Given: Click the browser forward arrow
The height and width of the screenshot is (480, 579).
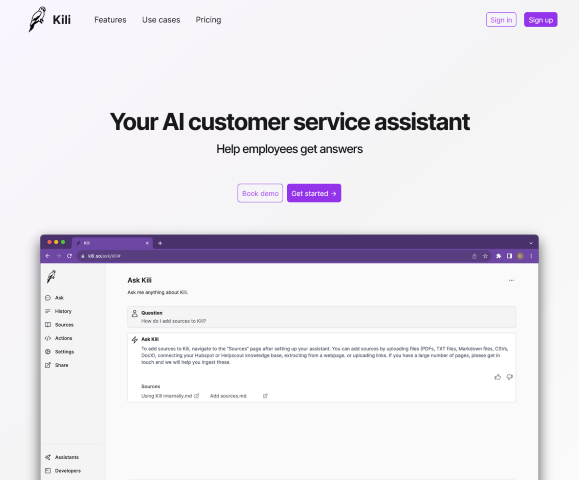Looking at the screenshot, I should click(58, 256).
